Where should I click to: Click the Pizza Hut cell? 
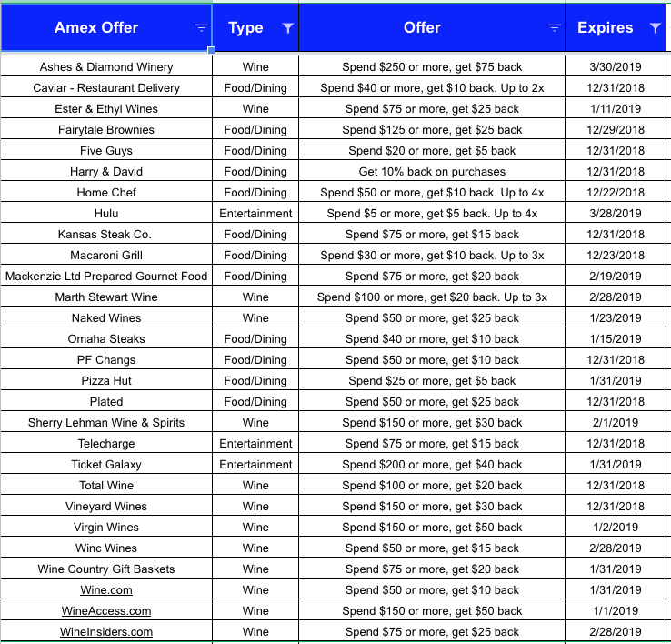pos(106,381)
